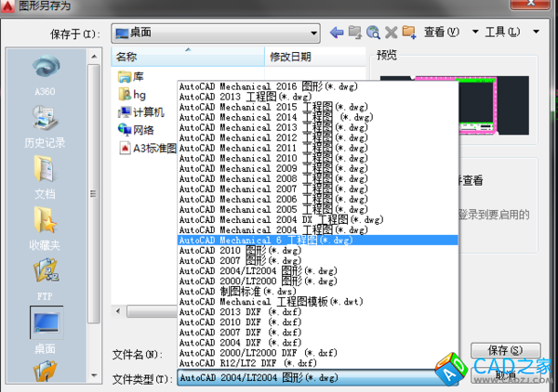Viewport: 558px width, 392px height.
Task: Open the A360 location in the sidebar
Action: [x=46, y=75]
